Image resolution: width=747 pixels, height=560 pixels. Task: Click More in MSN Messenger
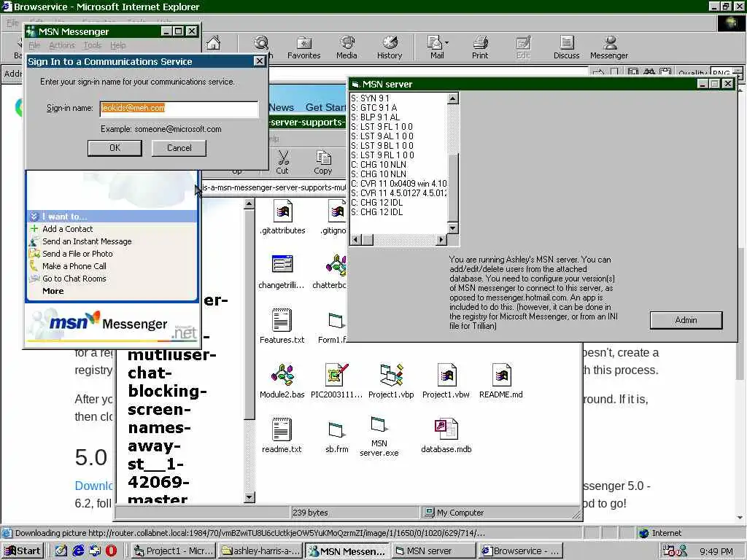53,291
